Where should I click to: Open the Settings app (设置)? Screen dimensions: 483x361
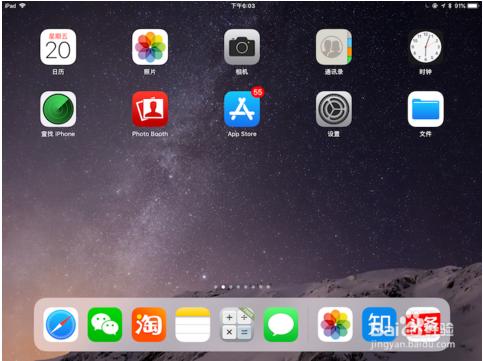(334, 109)
